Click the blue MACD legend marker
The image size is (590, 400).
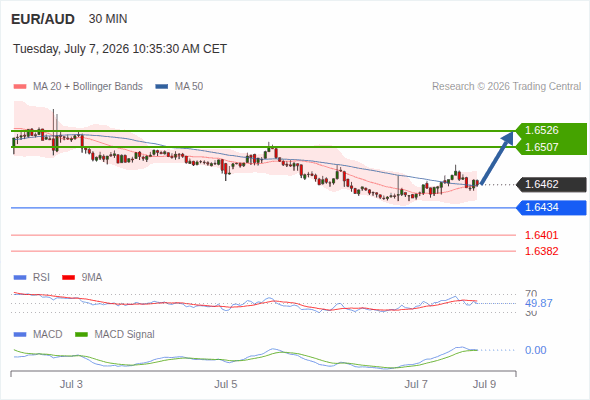(x=20, y=335)
